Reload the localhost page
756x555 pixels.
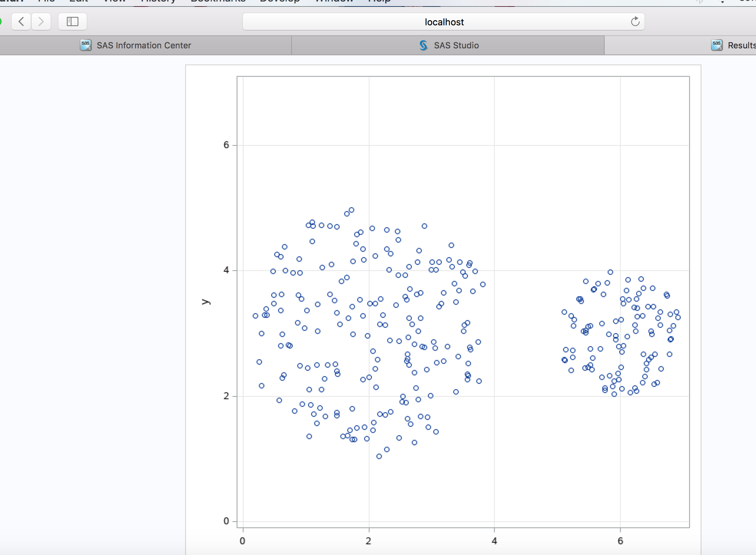[635, 21]
